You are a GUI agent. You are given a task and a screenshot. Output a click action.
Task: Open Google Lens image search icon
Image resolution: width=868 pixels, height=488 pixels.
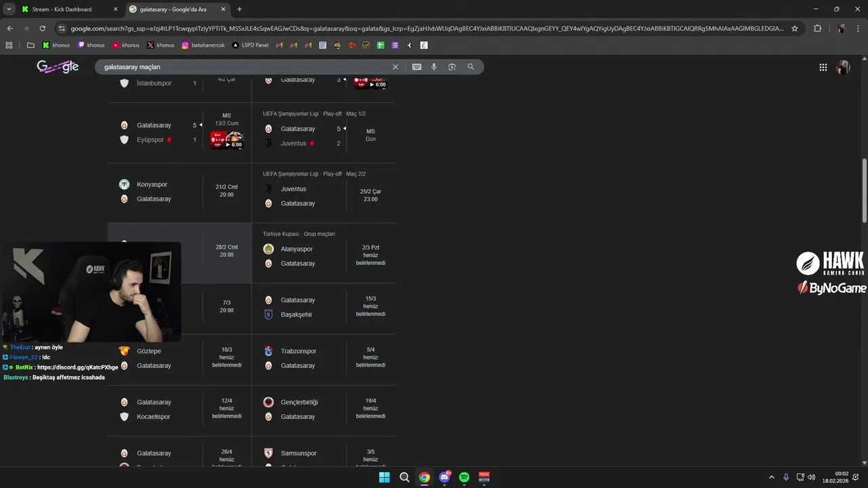[452, 67]
